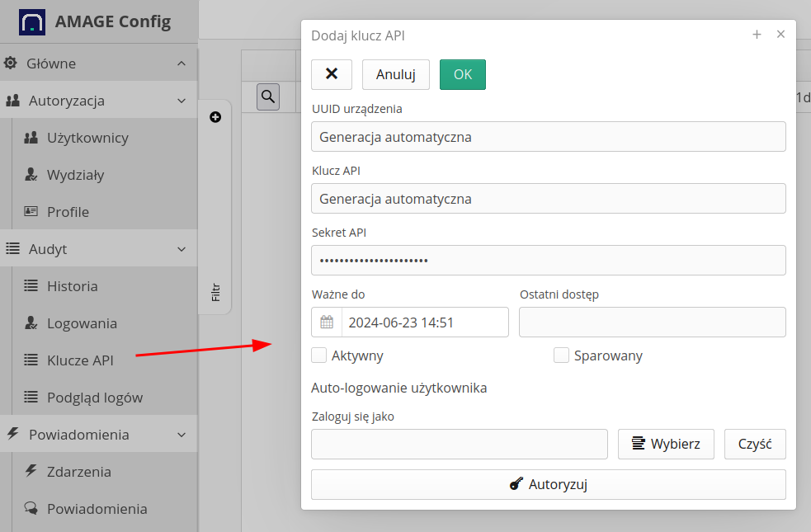Viewport: 811px width, 532px height.
Task: Open calendar picker for Ważne do
Action: [327, 322]
